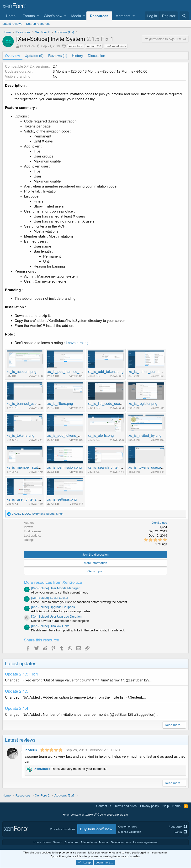Click the Get support button

click(x=95, y=571)
